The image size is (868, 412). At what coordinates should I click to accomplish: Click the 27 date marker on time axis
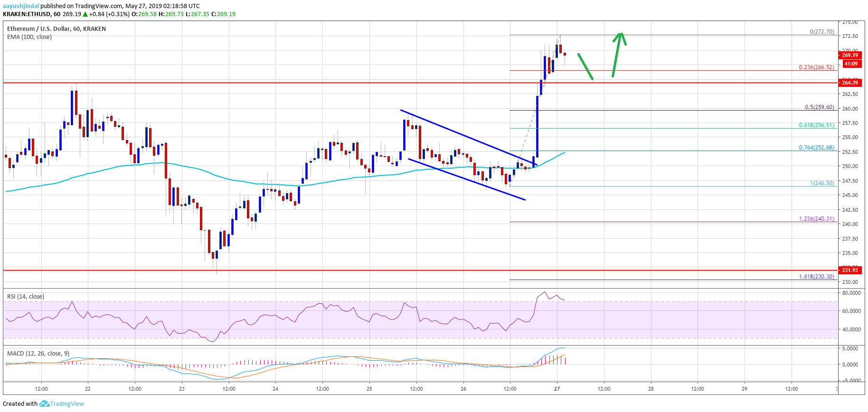(x=557, y=389)
